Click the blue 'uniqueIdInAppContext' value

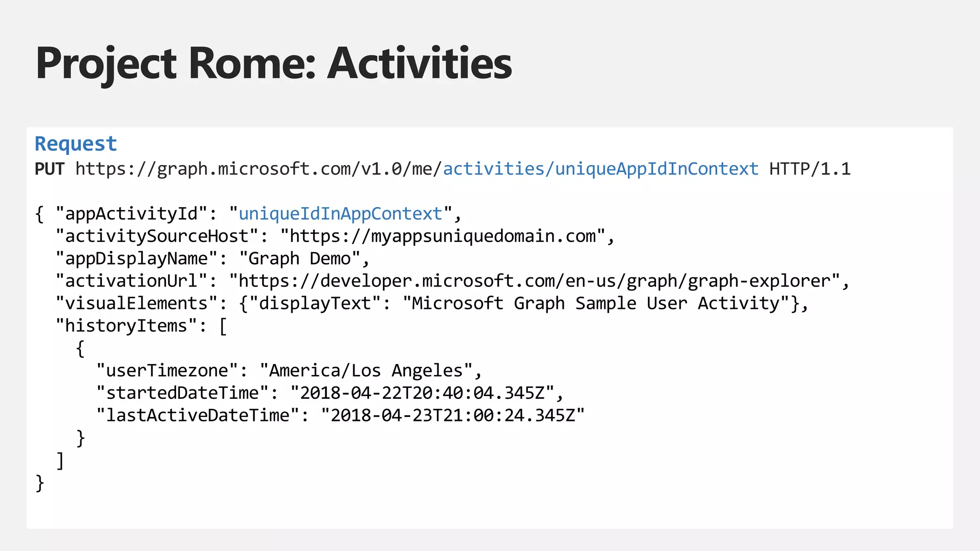340,214
